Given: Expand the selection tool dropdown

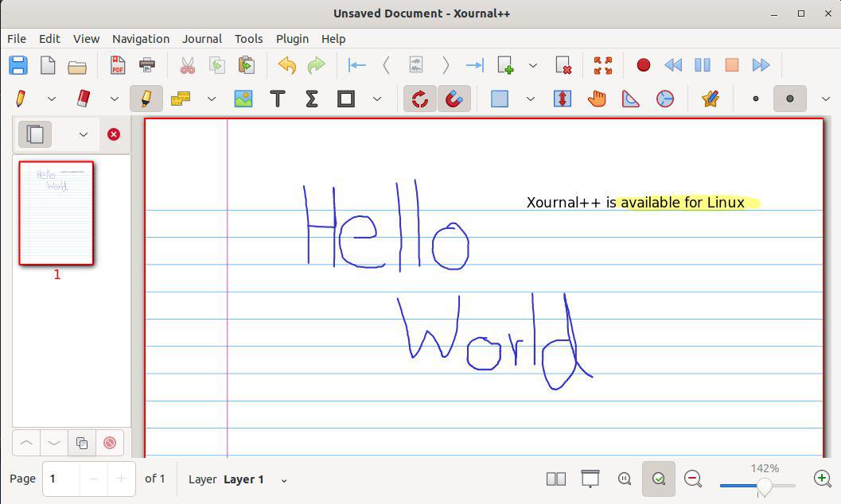Looking at the screenshot, I should click(x=531, y=99).
